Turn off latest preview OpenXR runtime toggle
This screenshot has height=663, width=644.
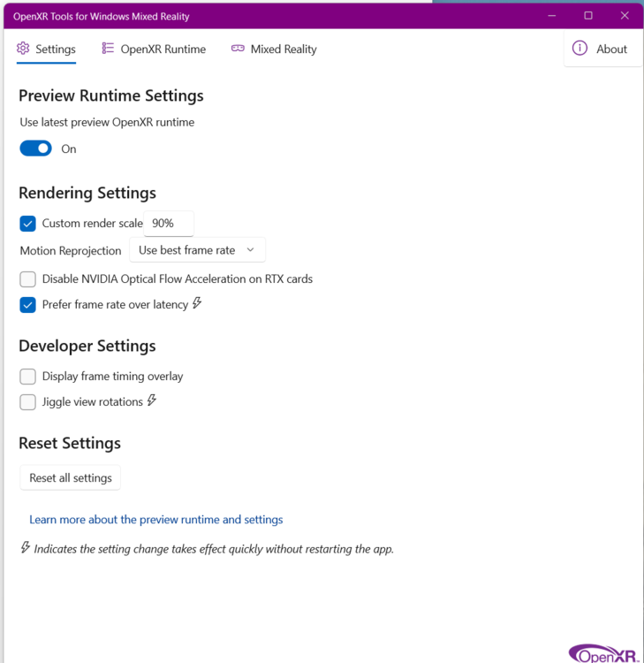(36, 149)
